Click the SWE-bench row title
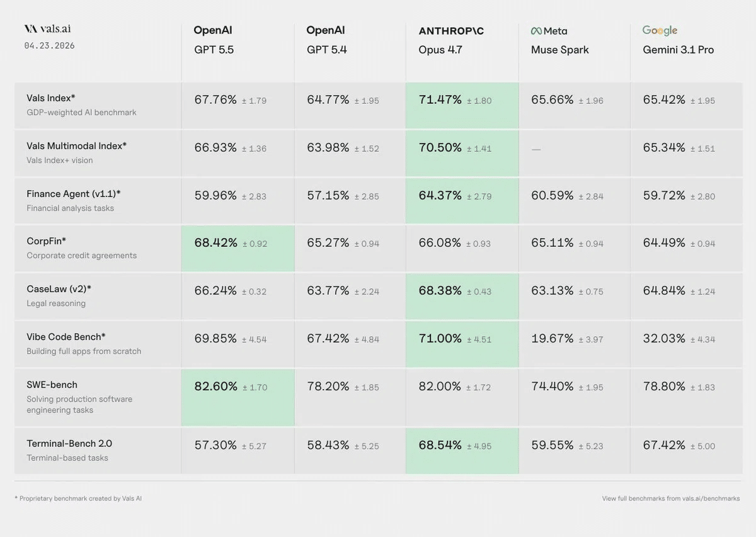 click(52, 385)
